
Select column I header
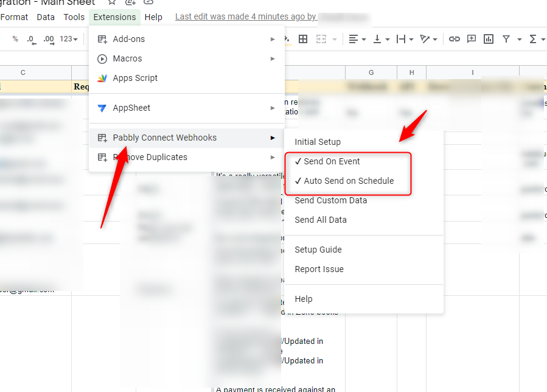[473, 72]
